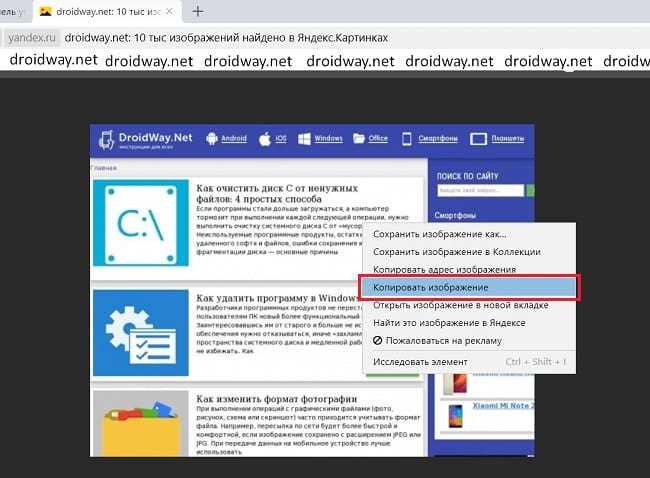This screenshot has width=650, height=478.
Task: Choose 'Найти это изображение в Яндексе'
Action: coord(450,323)
